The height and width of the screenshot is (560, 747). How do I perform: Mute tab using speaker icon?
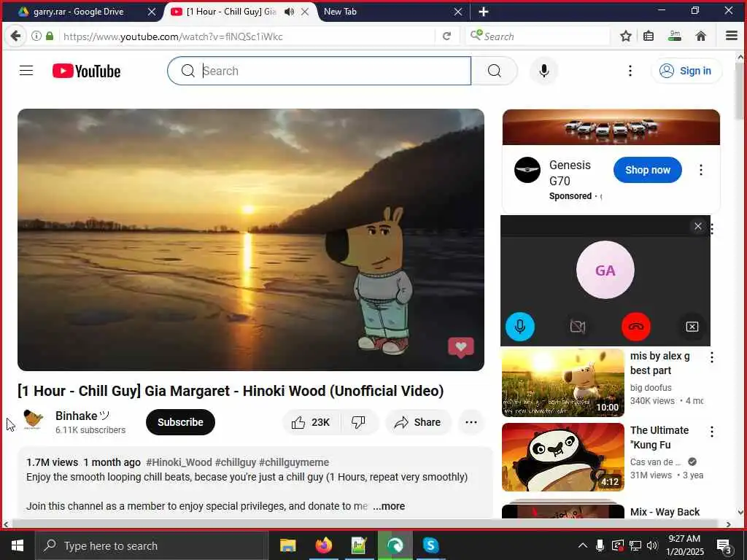289,12
